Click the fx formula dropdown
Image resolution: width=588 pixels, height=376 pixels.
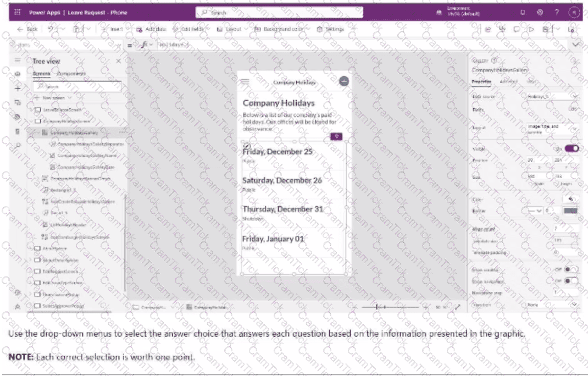(147, 45)
